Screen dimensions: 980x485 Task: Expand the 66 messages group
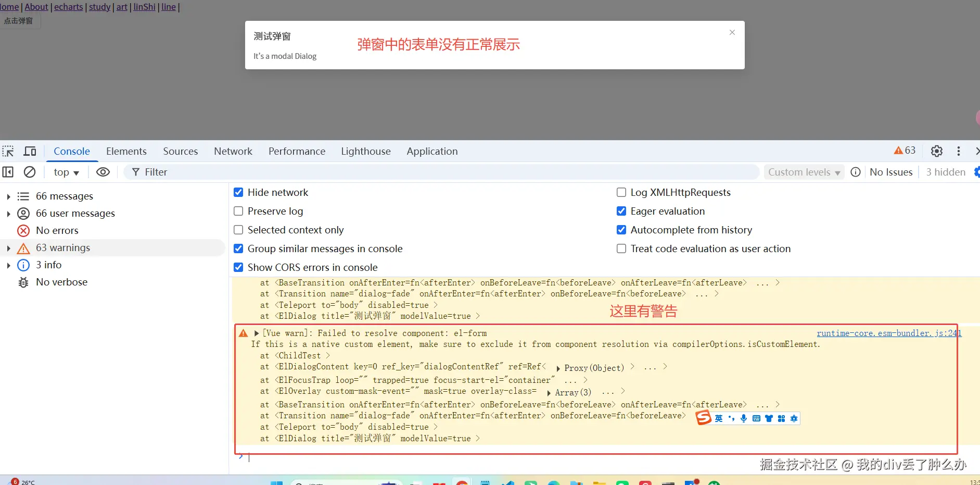click(8, 196)
